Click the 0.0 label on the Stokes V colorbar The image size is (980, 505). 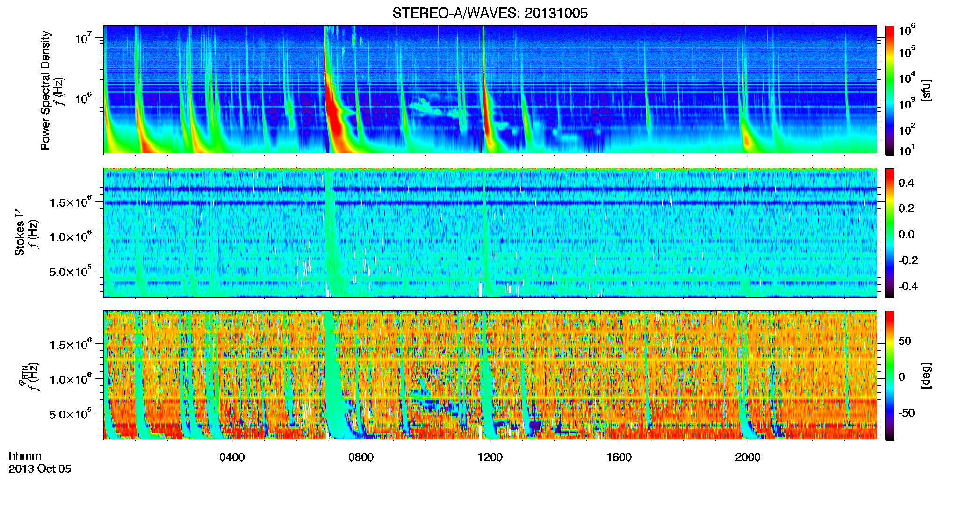coord(906,235)
